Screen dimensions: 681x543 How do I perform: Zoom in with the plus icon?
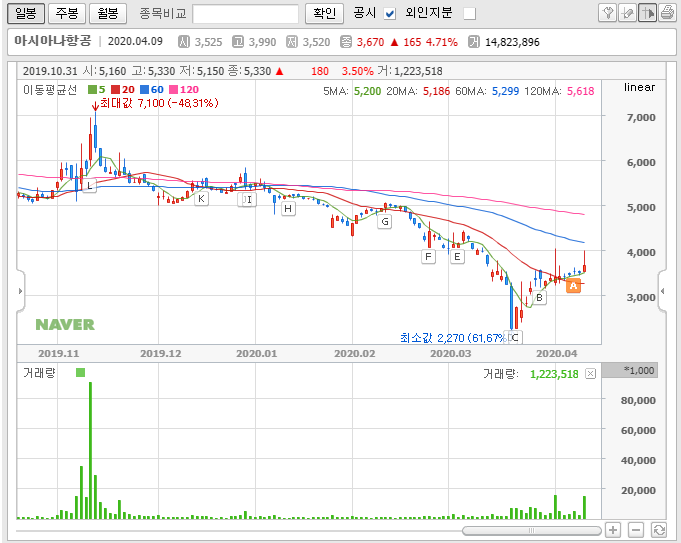pyautogui.click(x=613, y=530)
